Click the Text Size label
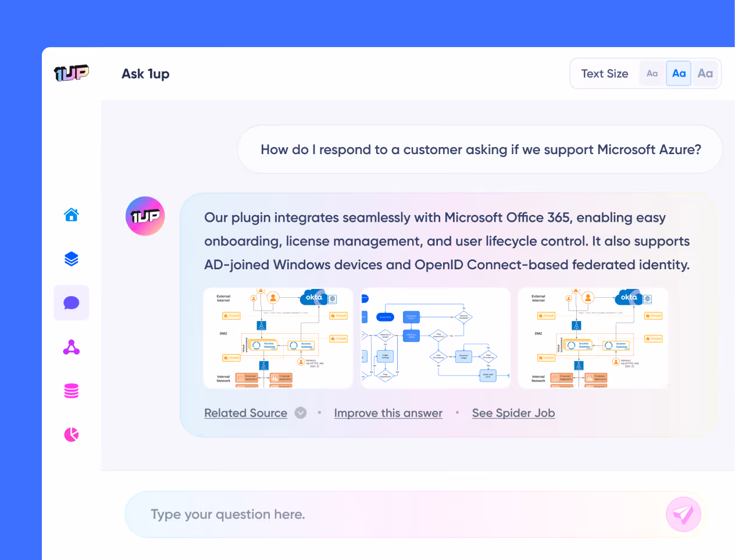This screenshot has width=735, height=560. (x=605, y=74)
